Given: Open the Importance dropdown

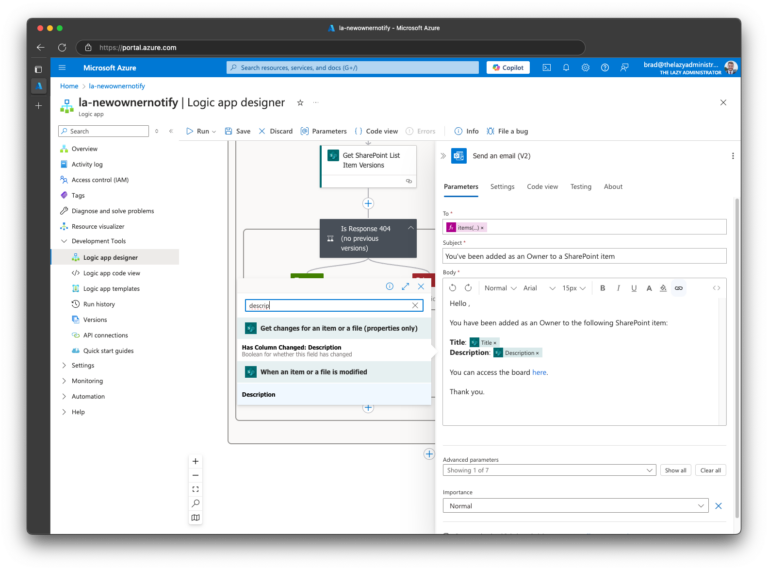Looking at the screenshot, I should [576, 506].
